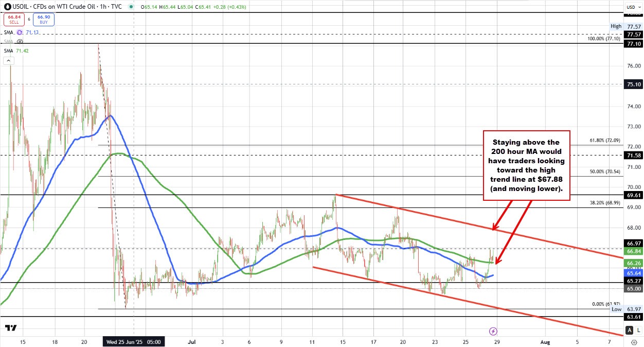Click the 61.80% (72.09) Fibonacci label
This screenshot has height=347, width=644.
[605, 140]
